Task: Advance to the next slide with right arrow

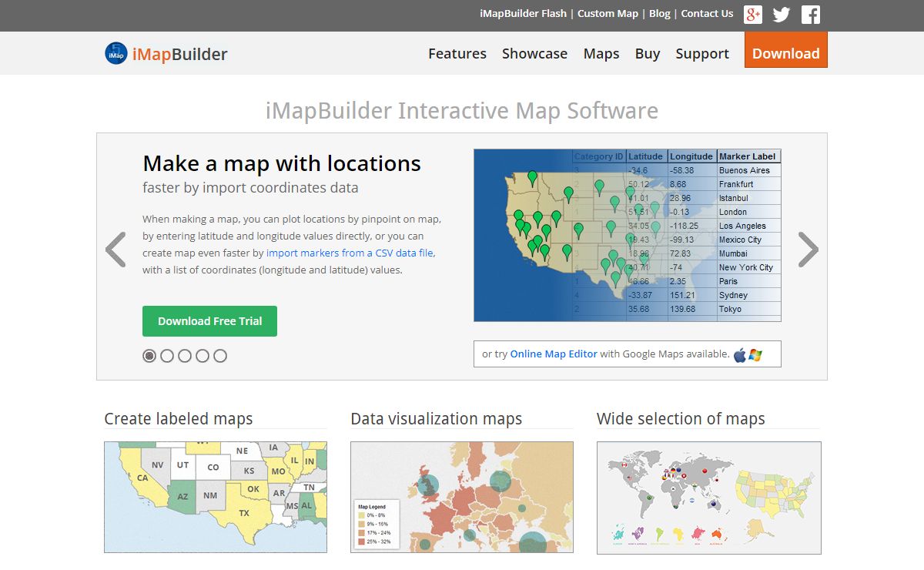Action: (808, 250)
